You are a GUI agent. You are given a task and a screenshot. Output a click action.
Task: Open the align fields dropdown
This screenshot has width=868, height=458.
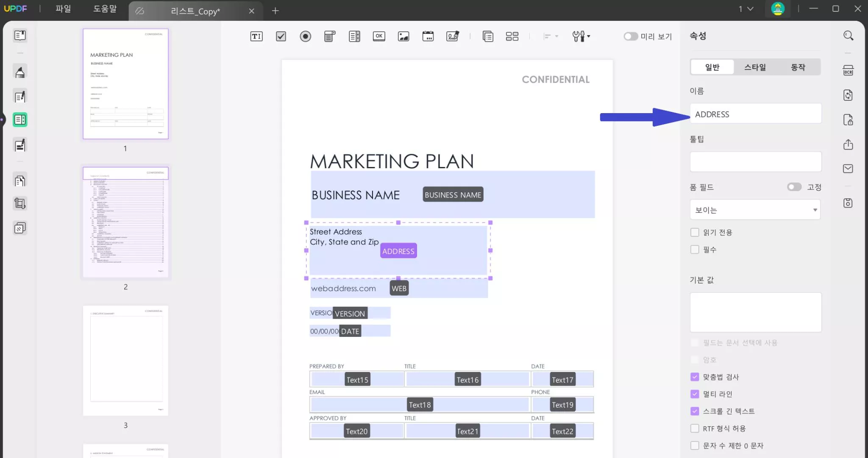[551, 36]
